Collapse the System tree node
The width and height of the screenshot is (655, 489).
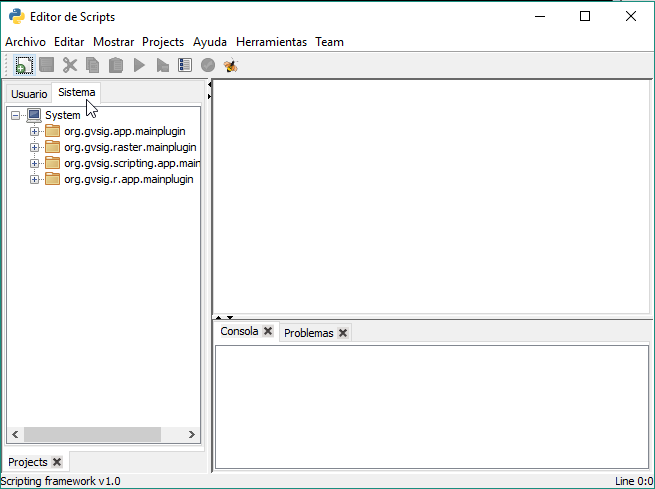16,115
